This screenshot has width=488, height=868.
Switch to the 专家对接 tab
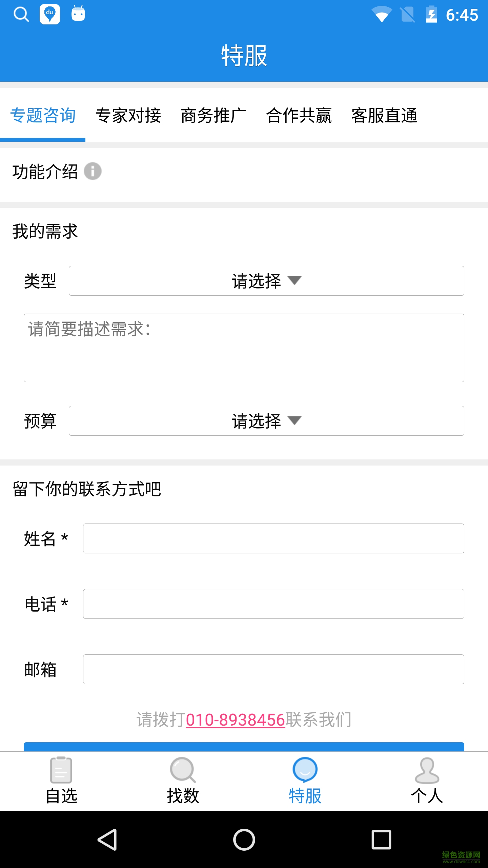[x=128, y=115]
